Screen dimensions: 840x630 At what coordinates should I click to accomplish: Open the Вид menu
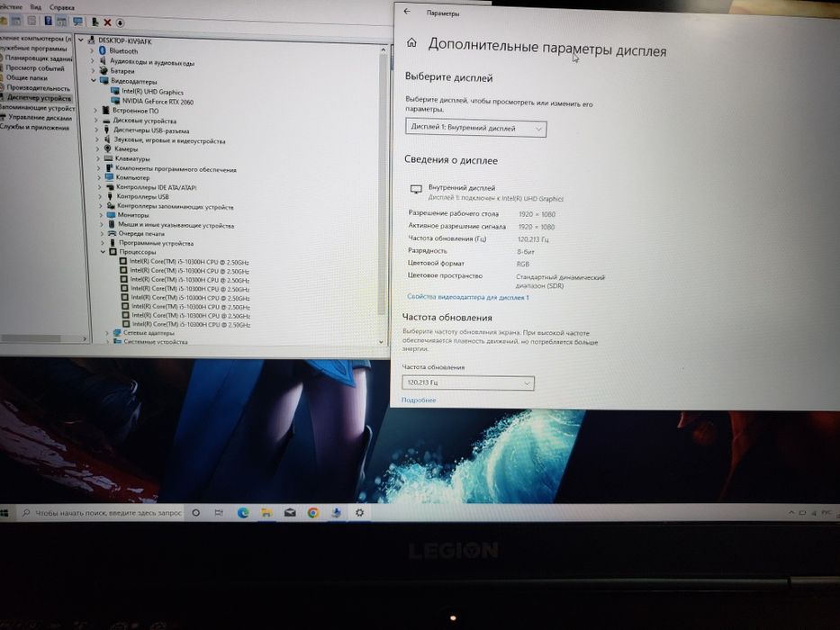pos(36,7)
